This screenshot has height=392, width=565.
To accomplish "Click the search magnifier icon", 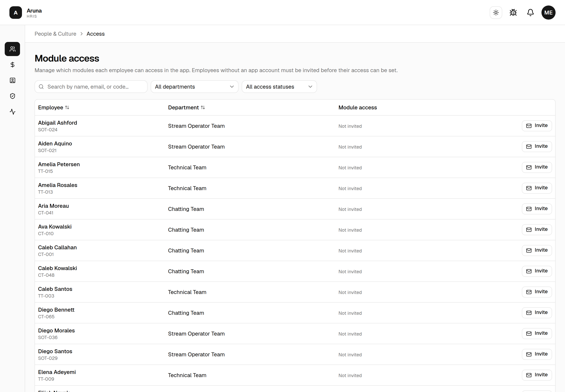I will pyautogui.click(x=41, y=87).
